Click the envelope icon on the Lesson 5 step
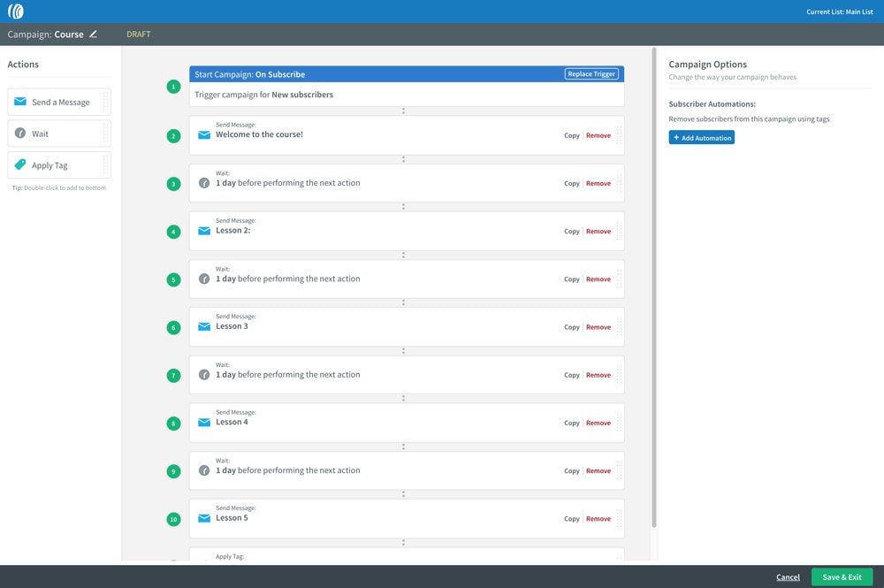This screenshot has height=588, width=884. point(204,519)
